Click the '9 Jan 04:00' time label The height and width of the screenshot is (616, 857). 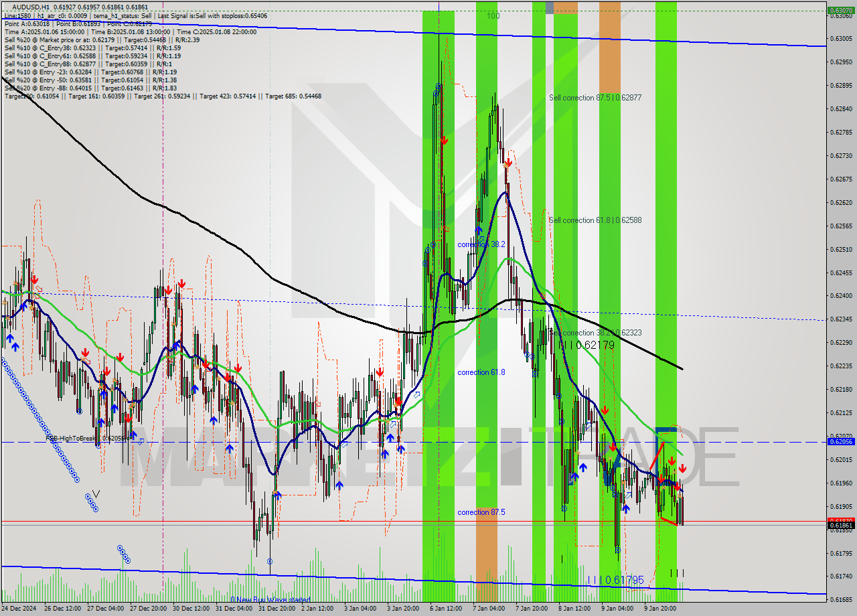tap(617, 609)
